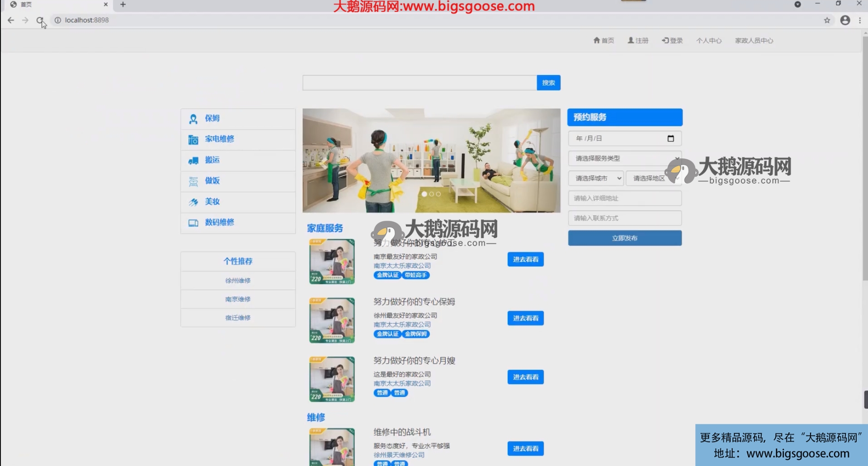Open the 家电维修 category icon
Screen dimensions: 868x466
(x=193, y=140)
